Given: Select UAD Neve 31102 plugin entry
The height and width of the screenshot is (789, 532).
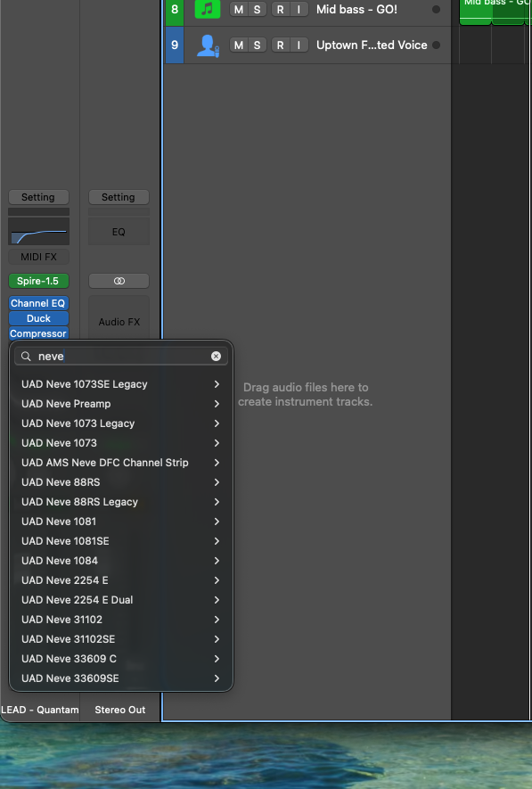Looking at the screenshot, I should [120, 620].
